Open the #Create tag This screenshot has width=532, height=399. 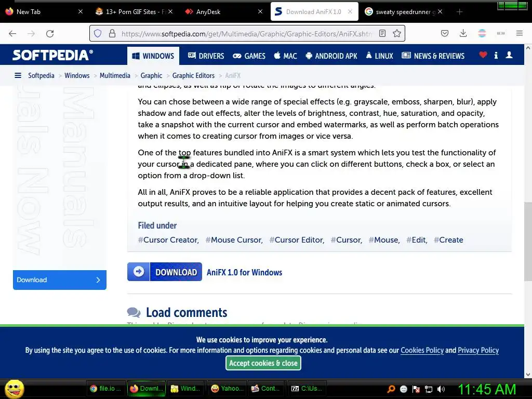pos(448,240)
